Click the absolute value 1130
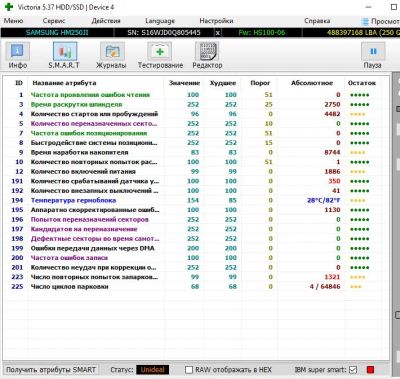This screenshot has width=400, height=379. pyautogui.click(x=332, y=210)
